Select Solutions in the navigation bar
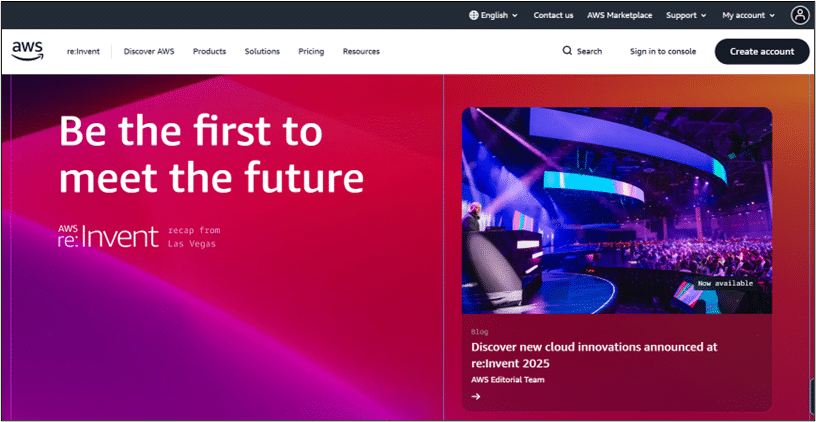This screenshot has height=422, width=816. [x=262, y=51]
